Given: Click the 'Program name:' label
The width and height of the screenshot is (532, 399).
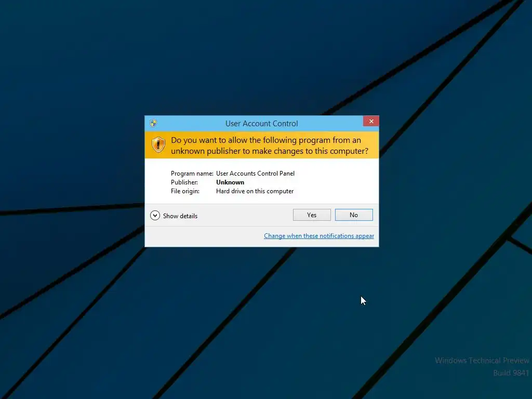Looking at the screenshot, I should tap(192, 174).
